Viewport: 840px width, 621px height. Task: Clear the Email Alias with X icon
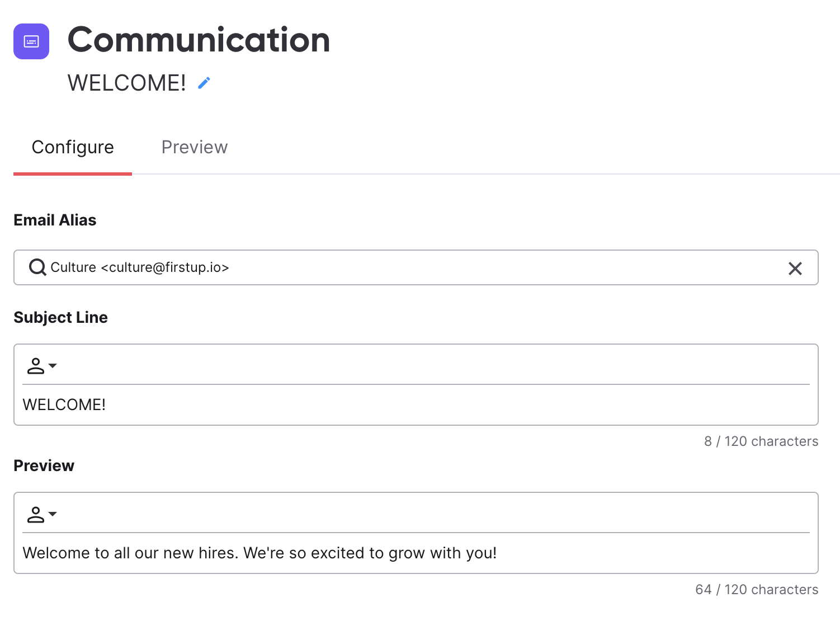click(x=795, y=269)
